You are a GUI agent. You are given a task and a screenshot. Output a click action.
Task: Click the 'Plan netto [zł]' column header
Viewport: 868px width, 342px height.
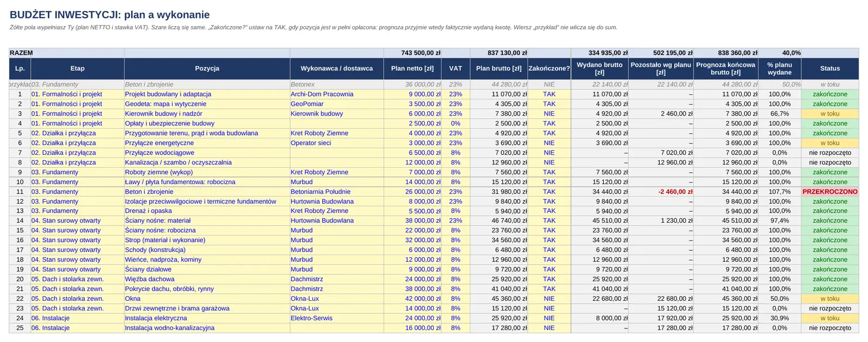point(412,68)
